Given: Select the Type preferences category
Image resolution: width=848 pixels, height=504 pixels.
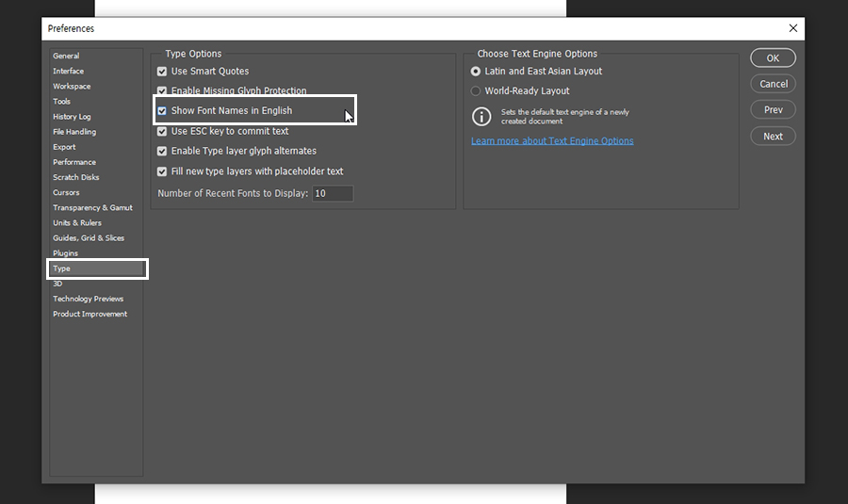Looking at the screenshot, I should coord(97,268).
